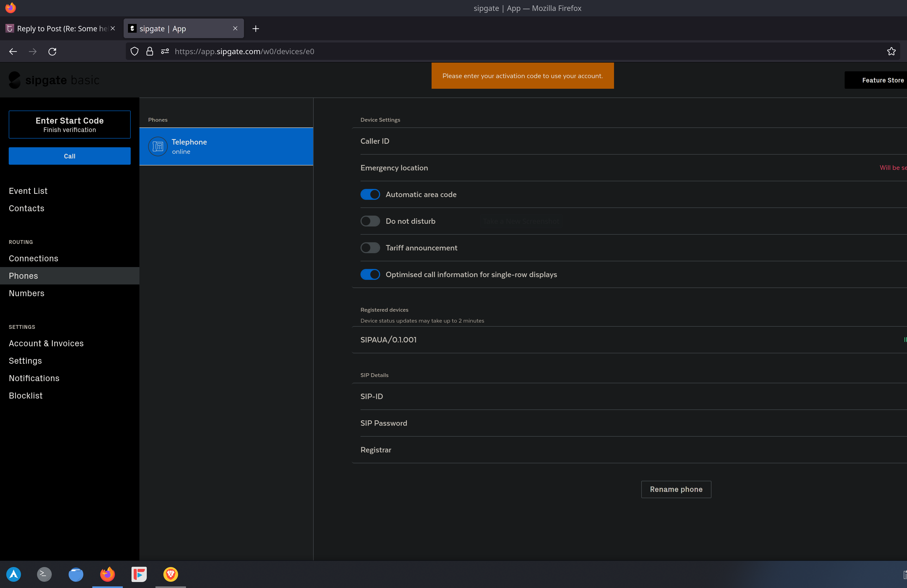Open Connections in the routing menu
The width and height of the screenshot is (907, 588).
point(33,258)
